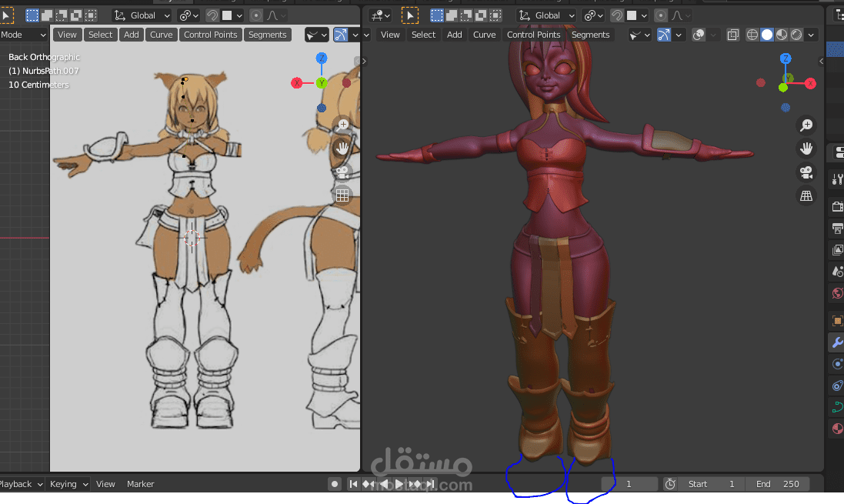This screenshot has height=504, width=844.
Task: Open Global transform orientation dropdown in left viewport
Action: pos(142,15)
